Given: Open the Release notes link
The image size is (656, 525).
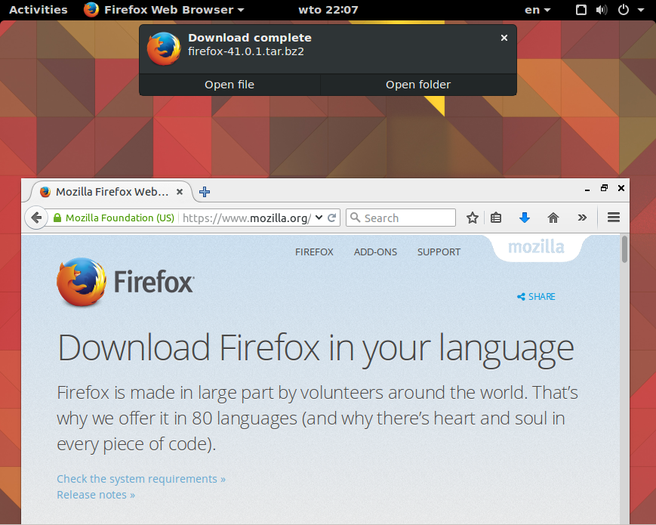Looking at the screenshot, I should pyautogui.click(x=96, y=495).
